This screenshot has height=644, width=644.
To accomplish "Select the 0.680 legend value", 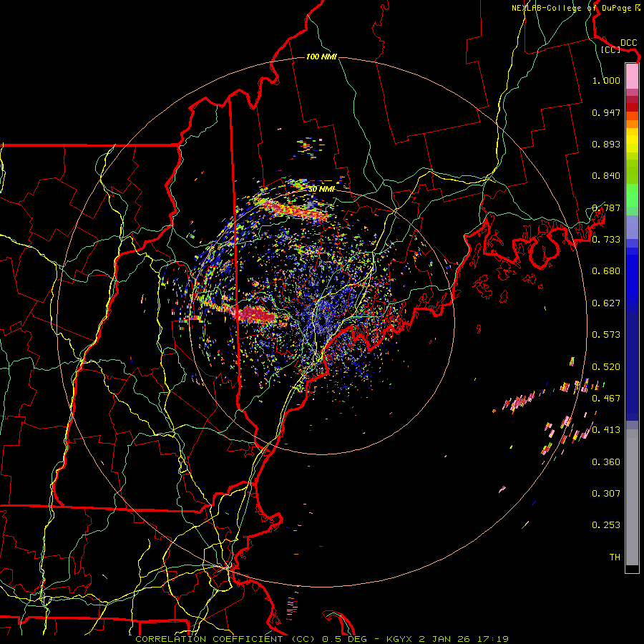I will point(606,271).
